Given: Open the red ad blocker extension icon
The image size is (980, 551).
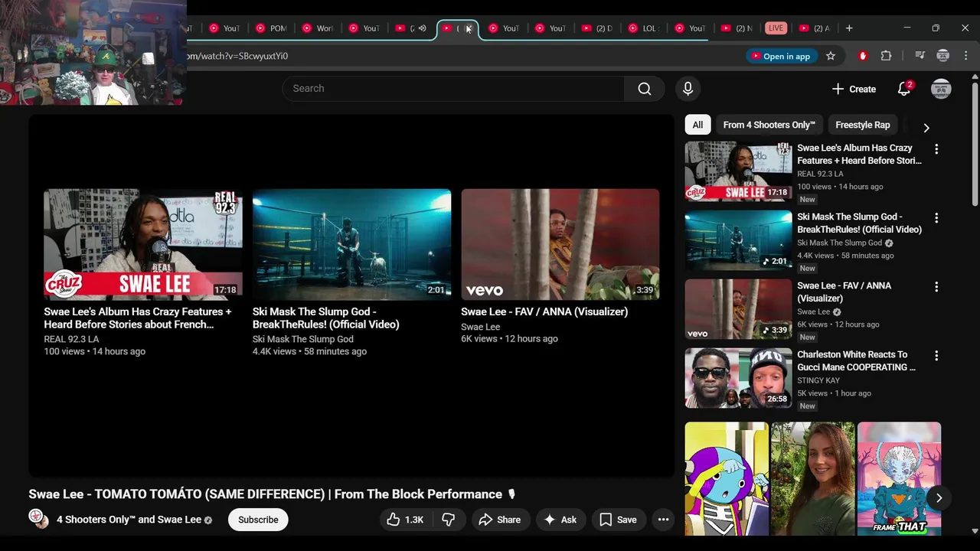Looking at the screenshot, I should 863,56.
